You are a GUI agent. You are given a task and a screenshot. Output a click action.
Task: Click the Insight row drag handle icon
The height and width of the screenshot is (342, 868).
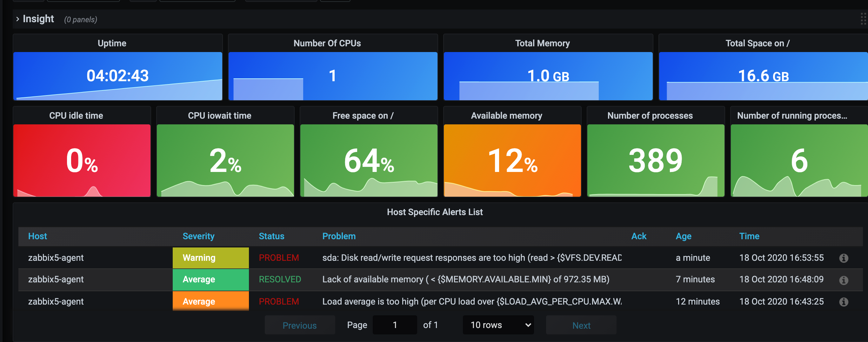[863, 19]
